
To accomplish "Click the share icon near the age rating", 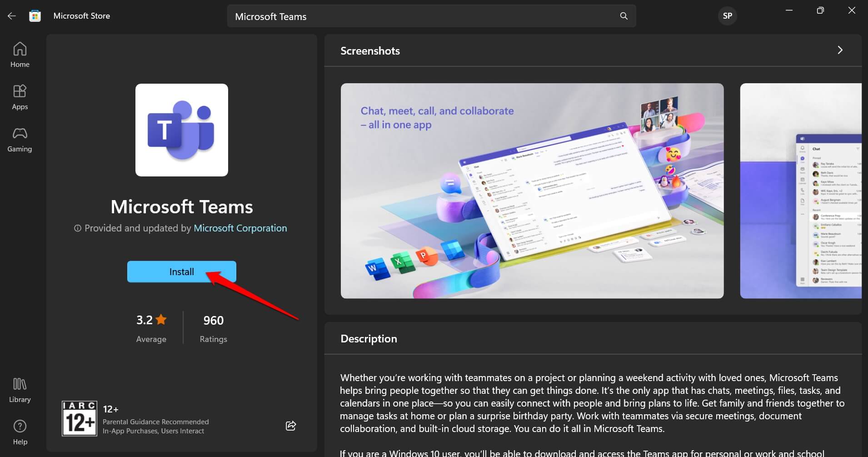I will coord(290,426).
